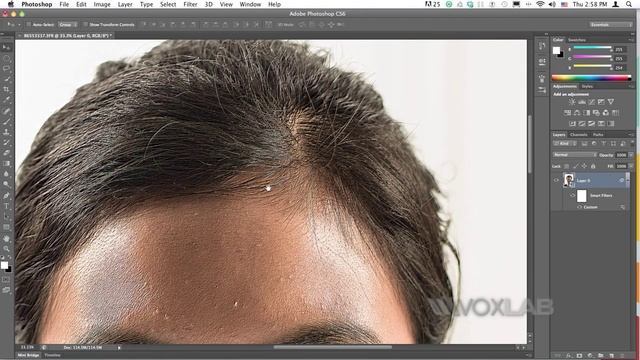Add a Hue/Saturation adjustment
This screenshot has height=360, width=640.
(567, 113)
